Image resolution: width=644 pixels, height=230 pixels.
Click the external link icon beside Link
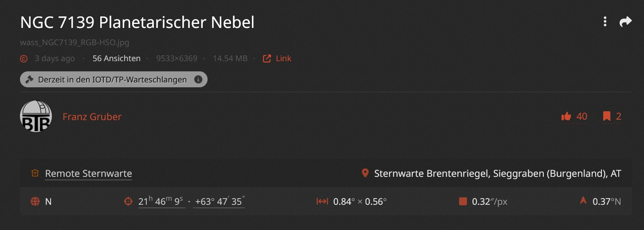point(267,58)
